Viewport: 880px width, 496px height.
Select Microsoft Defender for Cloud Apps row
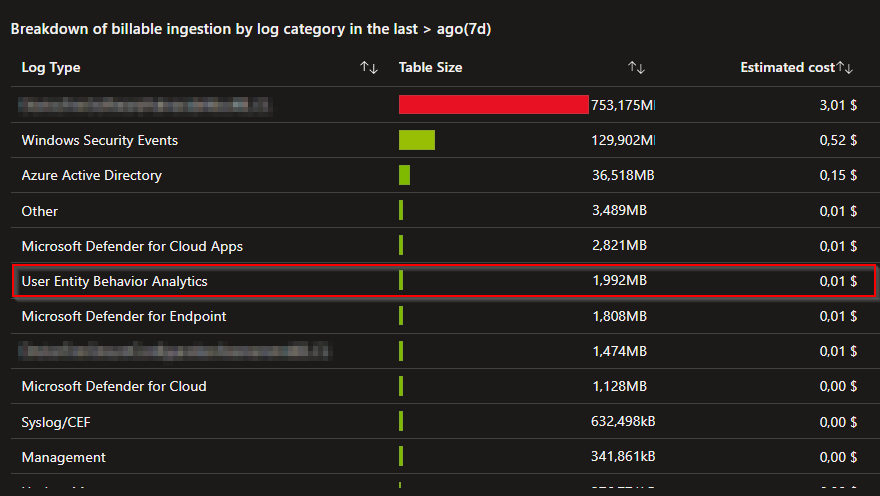[x=445, y=246]
